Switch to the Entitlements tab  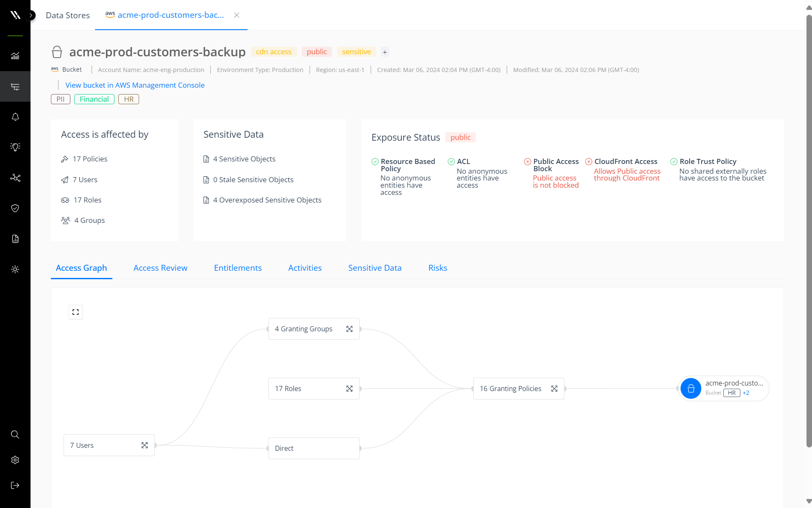(x=237, y=268)
